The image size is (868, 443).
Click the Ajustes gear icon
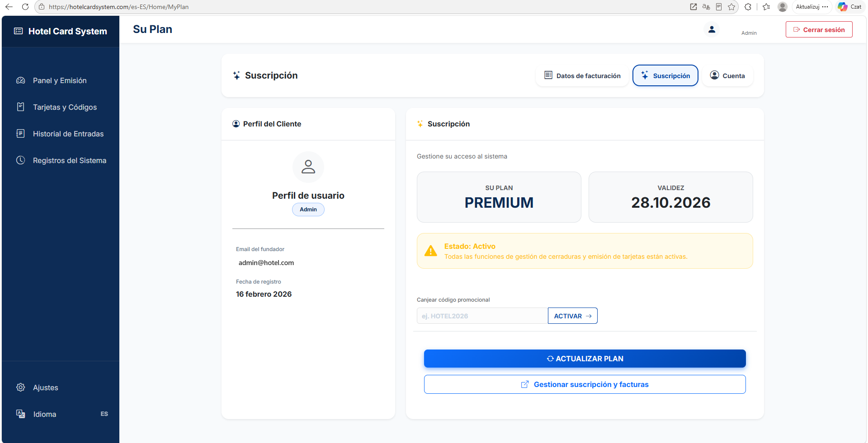click(x=20, y=387)
